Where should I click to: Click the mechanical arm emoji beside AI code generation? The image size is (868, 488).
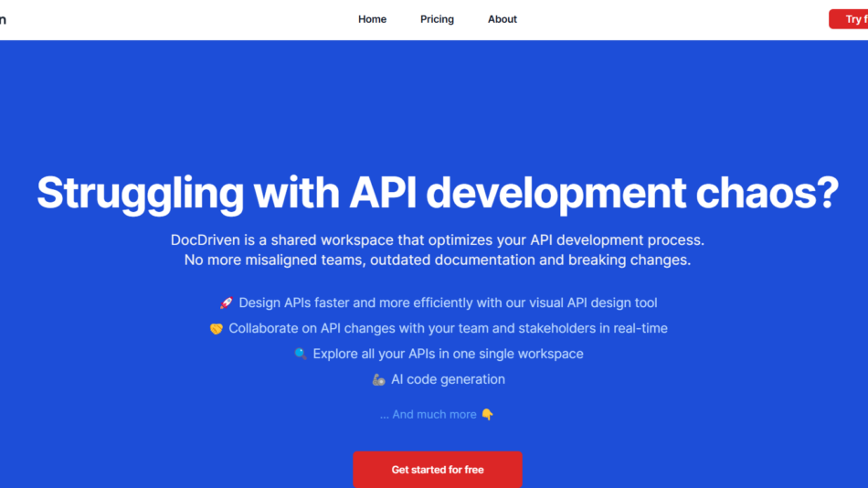coord(379,380)
